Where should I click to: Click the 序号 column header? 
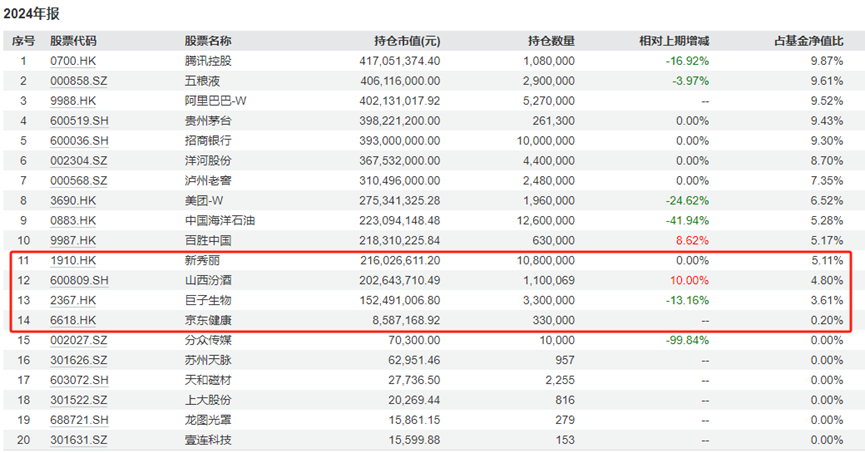tap(23, 41)
